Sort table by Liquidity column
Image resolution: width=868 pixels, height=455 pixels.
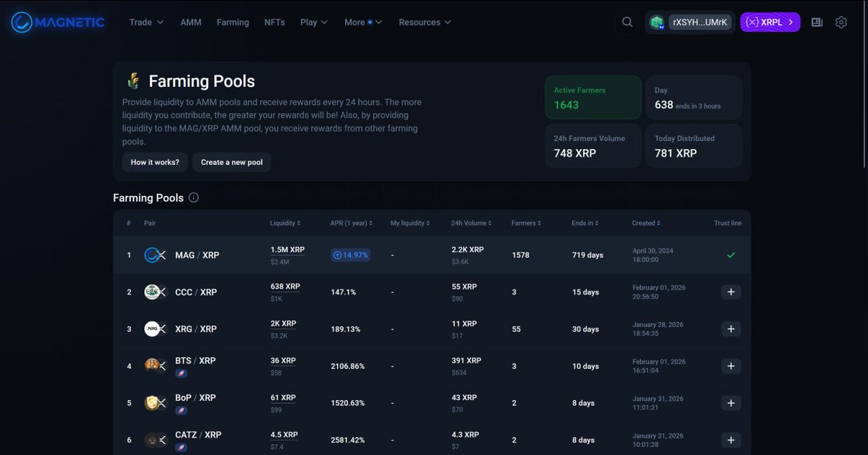[285, 224]
